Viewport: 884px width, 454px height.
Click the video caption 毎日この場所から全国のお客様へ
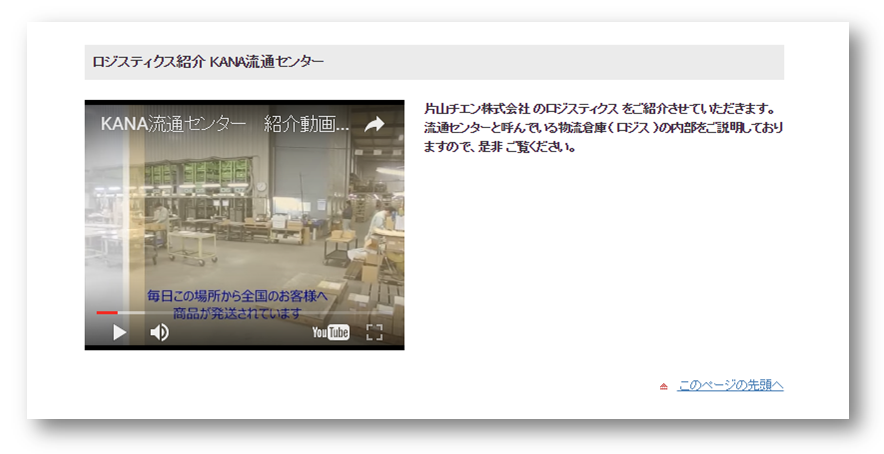point(237,296)
